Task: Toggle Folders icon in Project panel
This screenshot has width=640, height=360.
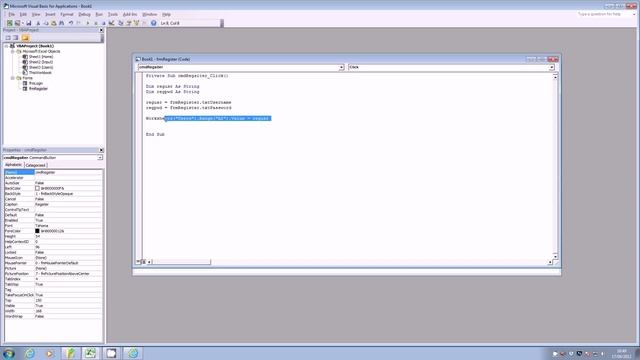Action: click(25, 38)
